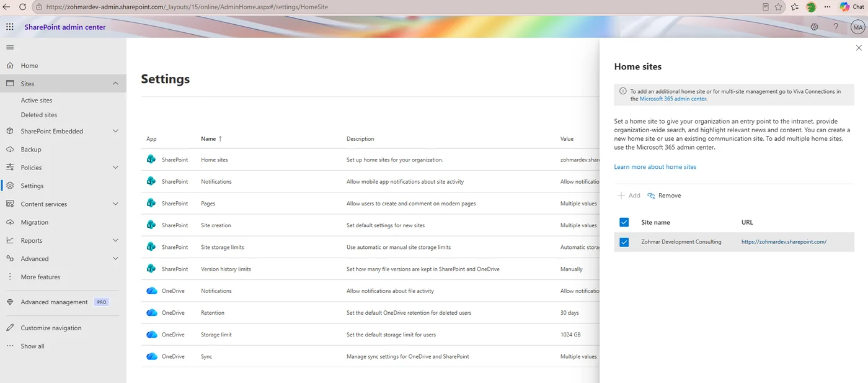Click the Home sites name in the table
This screenshot has width=868, height=383.
215,160
